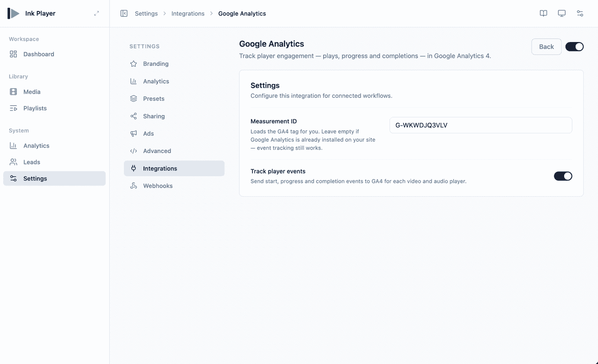598x364 pixels.
Task: Click Settings in the breadcrumb
Action: (x=146, y=14)
